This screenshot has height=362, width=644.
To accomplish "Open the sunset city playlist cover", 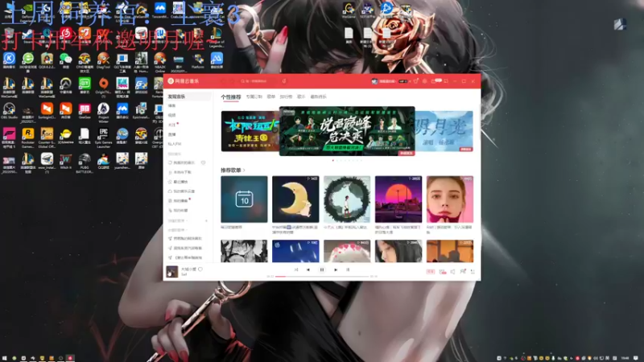I will pos(398,200).
